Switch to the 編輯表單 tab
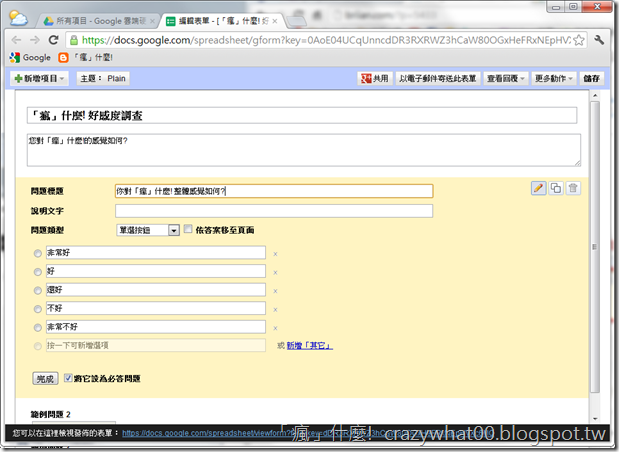This screenshot has width=619, height=452. click(221, 21)
